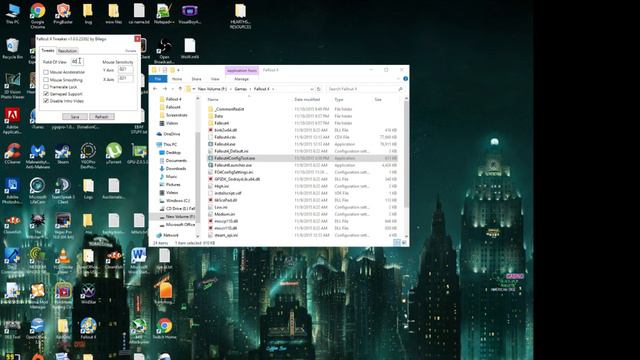
Task: Select the TeamSpeak 3 Client desktop shortcut
Action: pos(63,191)
